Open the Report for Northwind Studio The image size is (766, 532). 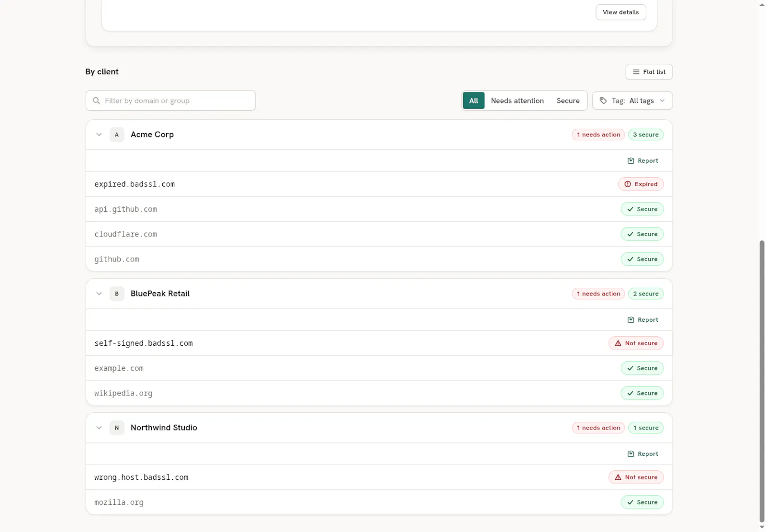[642, 454]
